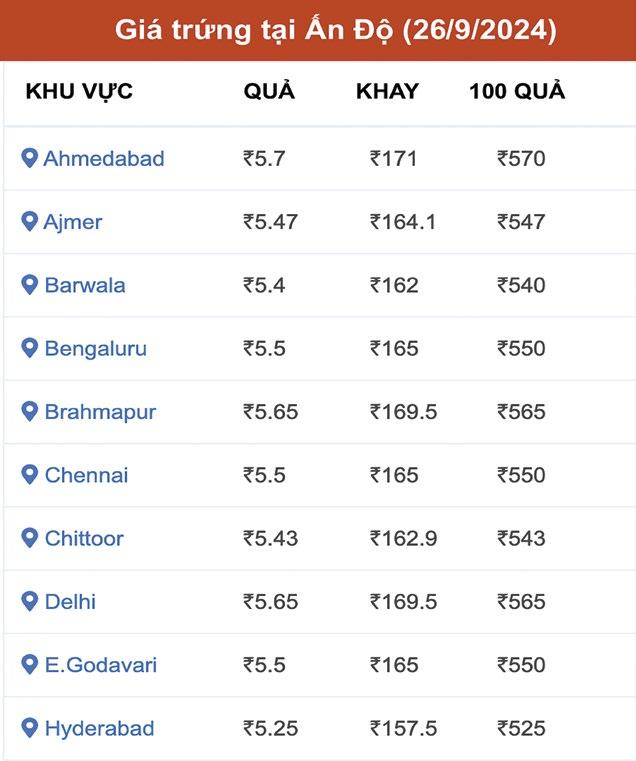
Task: Open the Ahmedabad region link
Action: click(104, 158)
